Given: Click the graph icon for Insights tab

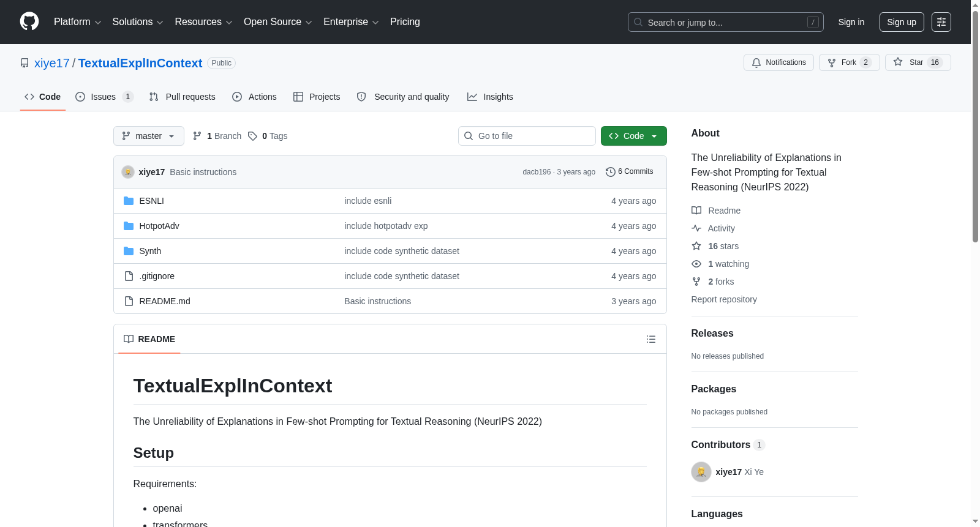Looking at the screenshot, I should pos(472,97).
